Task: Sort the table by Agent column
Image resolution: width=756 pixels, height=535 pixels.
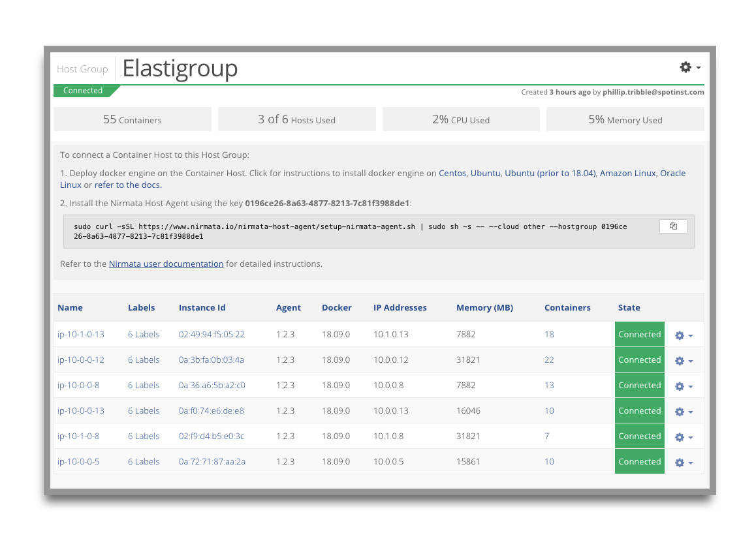Action: [289, 307]
